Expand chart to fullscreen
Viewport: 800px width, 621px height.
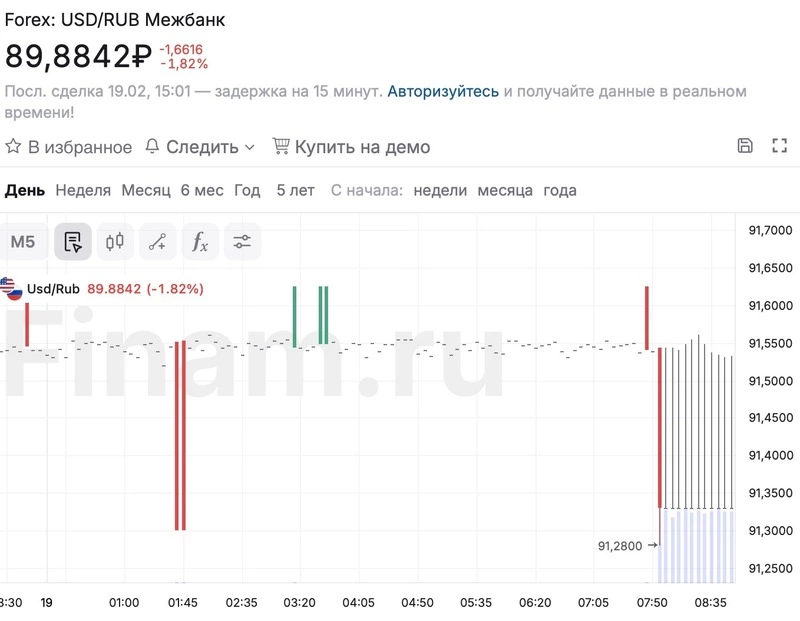pyautogui.click(x=780, y=146)
